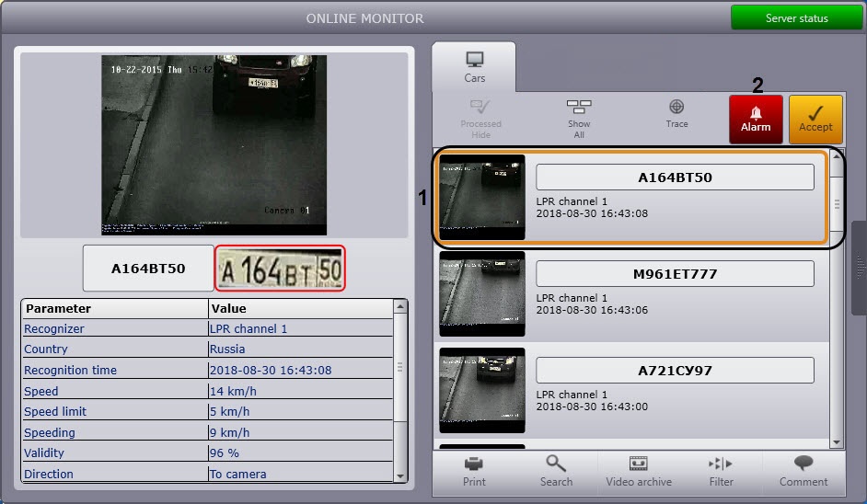Switch to the Cars tab
This screenshot has width=867, height=504.
(474, 67)
